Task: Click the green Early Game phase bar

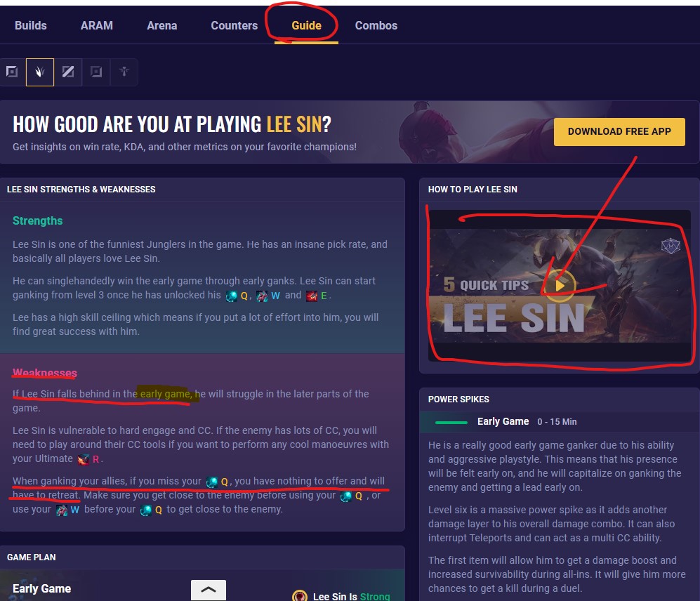Action: (x=451, y=422)
